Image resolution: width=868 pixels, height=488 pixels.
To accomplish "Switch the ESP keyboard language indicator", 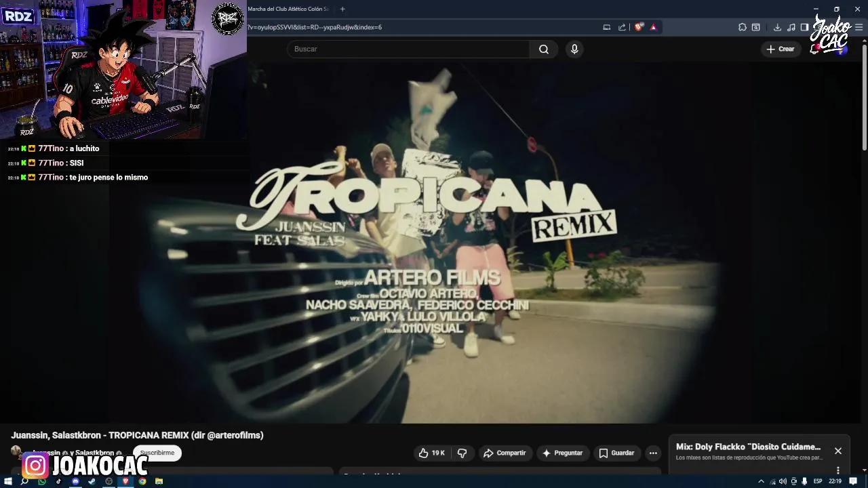I will 818,481.
